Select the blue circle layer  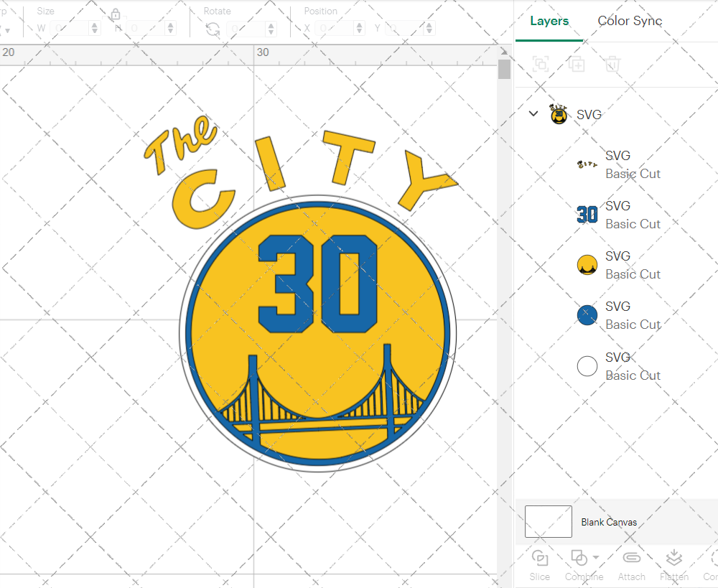619,315
